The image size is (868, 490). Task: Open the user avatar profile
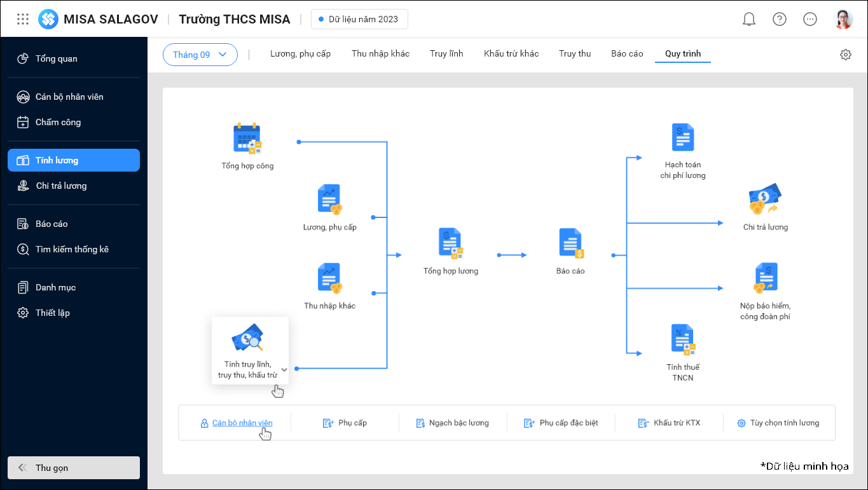843,19
